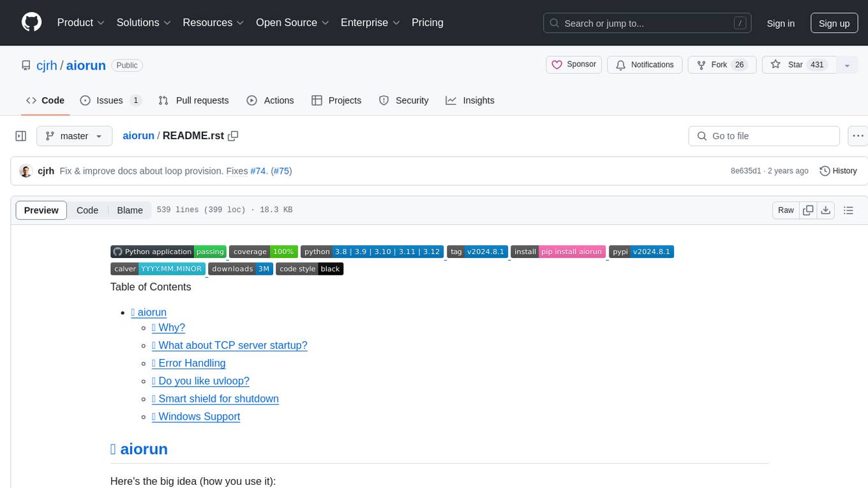Open cjrh avatar next to commit message

[x=26, y=171]
